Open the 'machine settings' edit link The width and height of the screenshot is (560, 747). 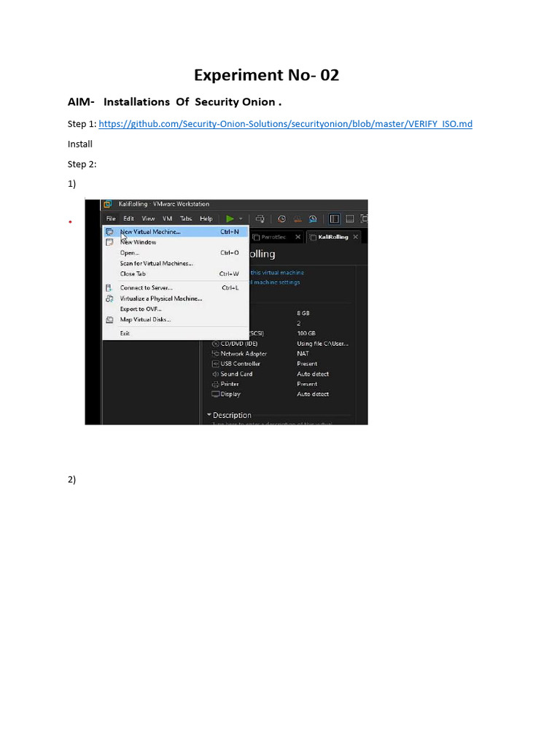276,282
